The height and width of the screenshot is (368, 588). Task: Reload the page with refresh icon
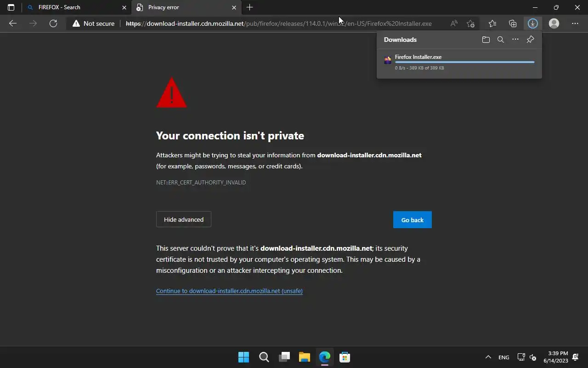tap(53, 23)
